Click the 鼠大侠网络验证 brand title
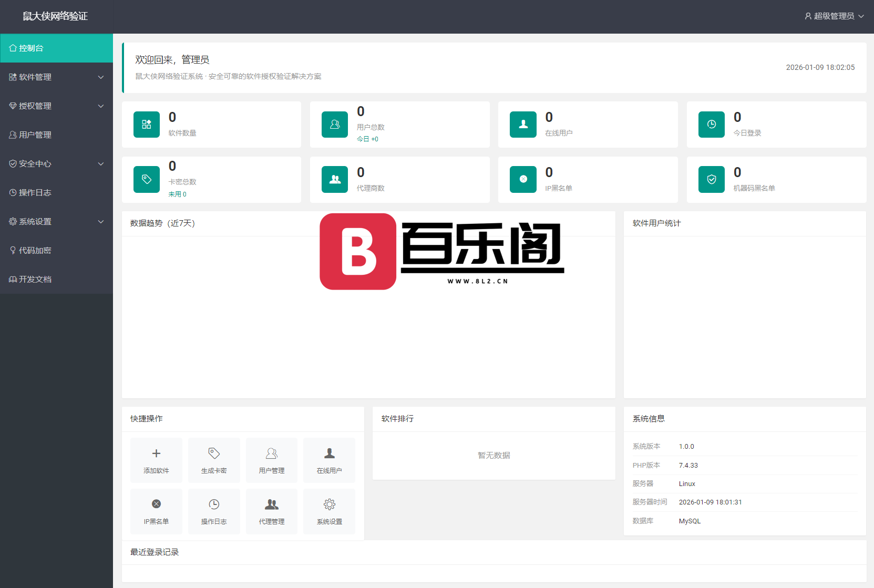 point(54,16)
